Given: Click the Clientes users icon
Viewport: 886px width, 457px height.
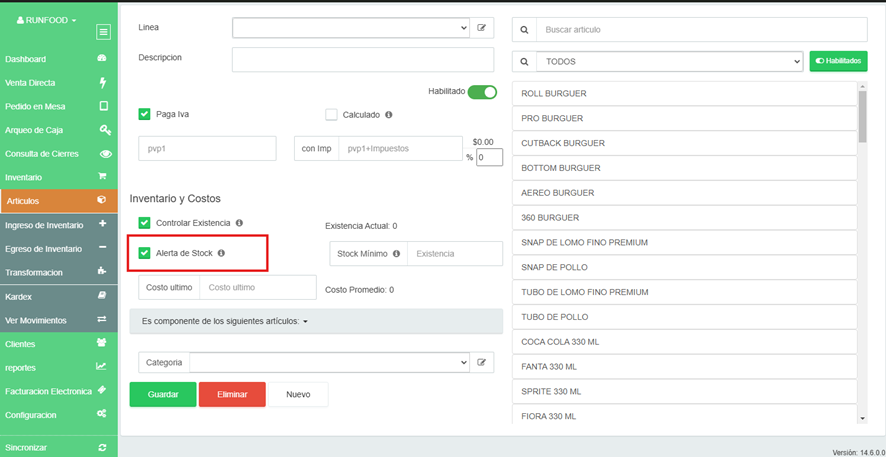Looking at the screenshot, I should tap(102, 343).
